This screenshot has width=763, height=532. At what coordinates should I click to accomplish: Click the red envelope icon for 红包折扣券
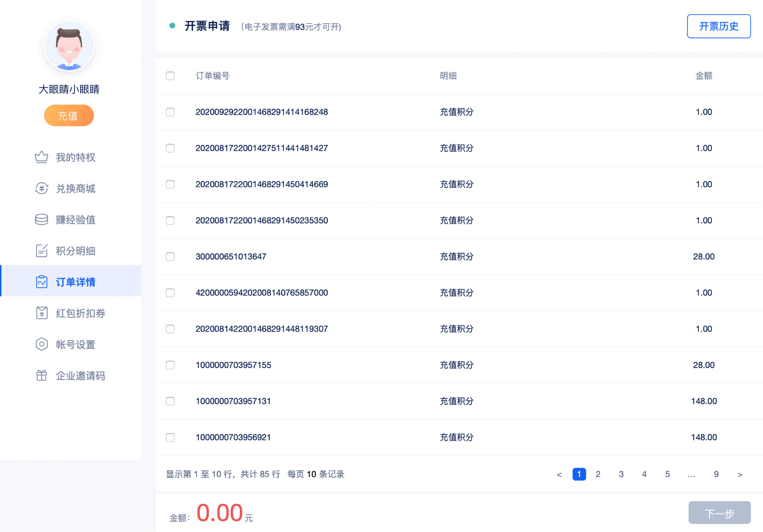click(x=42, y=313)
